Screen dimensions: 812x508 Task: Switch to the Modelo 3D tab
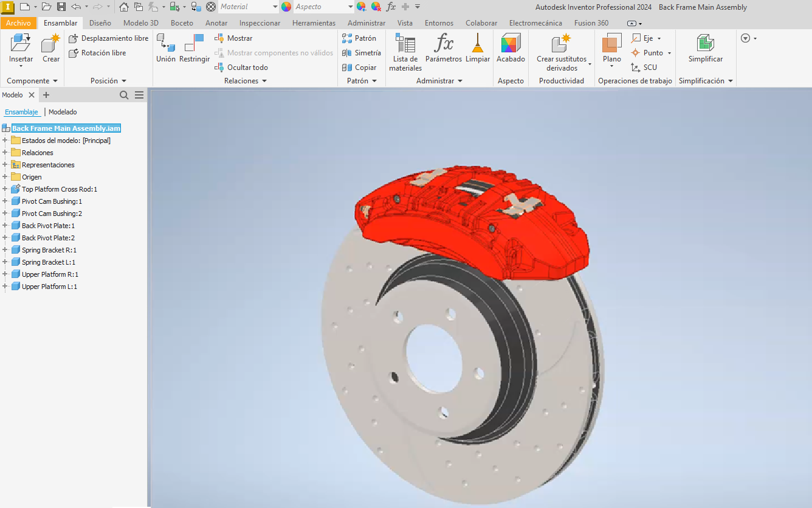point(141,23)
